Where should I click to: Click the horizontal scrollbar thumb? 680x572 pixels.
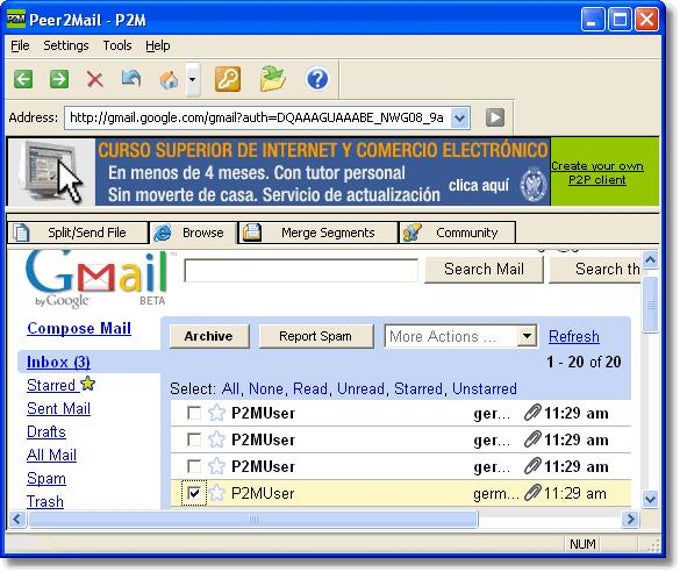pyautogui.click(x=253, y=519)
